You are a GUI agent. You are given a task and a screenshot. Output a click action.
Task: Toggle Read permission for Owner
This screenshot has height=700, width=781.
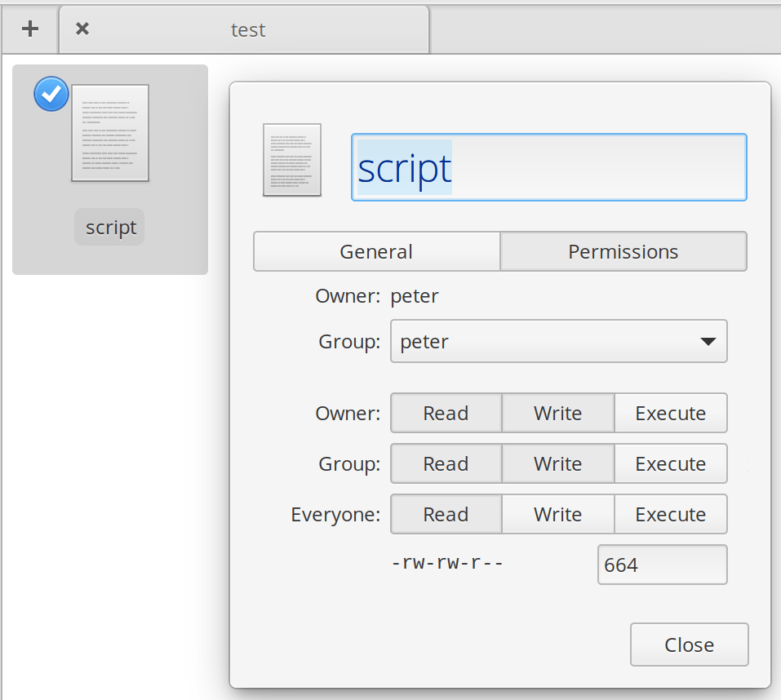pyautogui.click(x=446, y=413)
